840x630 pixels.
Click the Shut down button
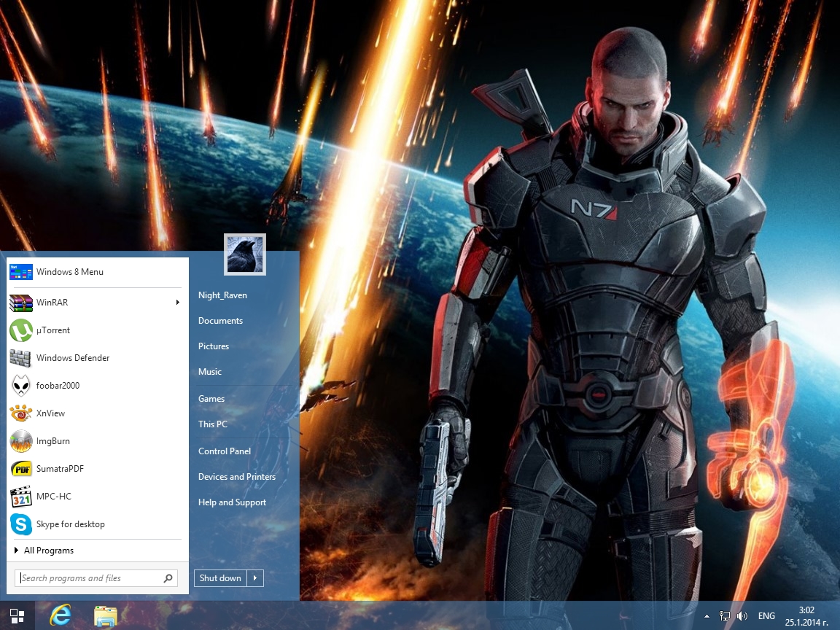(220, 578)
